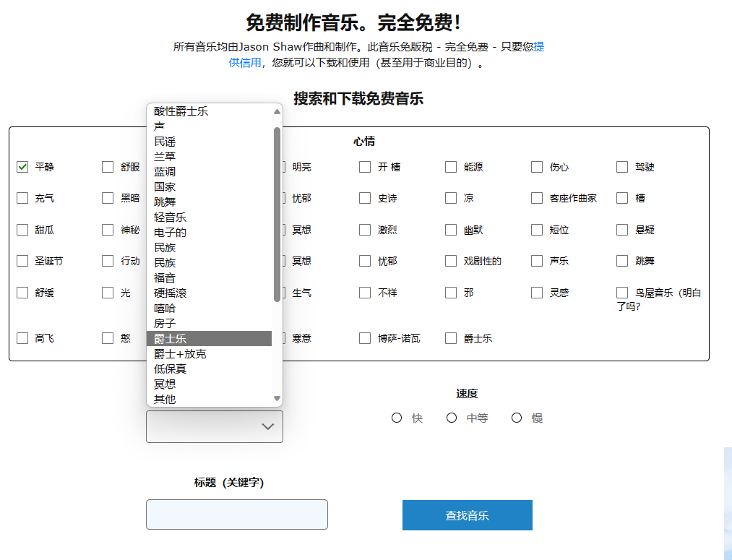
Task: Select the 快 speed radio button
Action: point(397,418)
